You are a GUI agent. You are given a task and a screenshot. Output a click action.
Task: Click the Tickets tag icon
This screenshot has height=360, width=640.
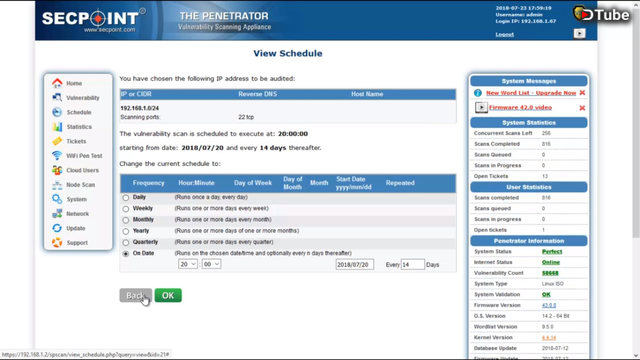[57, 141]
